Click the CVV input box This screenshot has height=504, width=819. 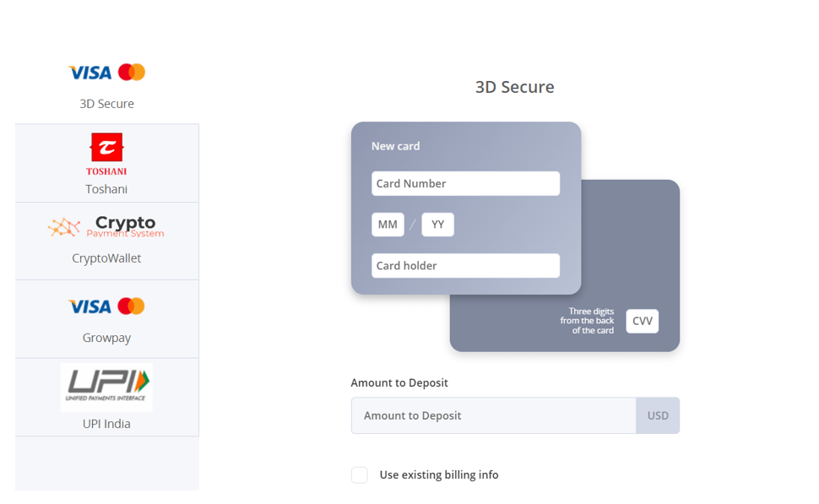[643, 321]
